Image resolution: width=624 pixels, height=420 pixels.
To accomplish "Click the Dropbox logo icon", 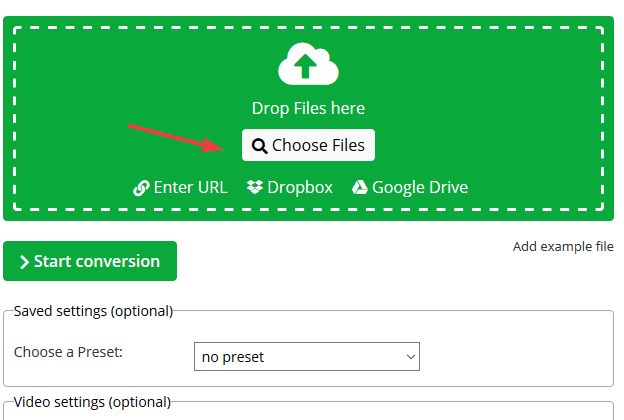I will tap(255, 187).
